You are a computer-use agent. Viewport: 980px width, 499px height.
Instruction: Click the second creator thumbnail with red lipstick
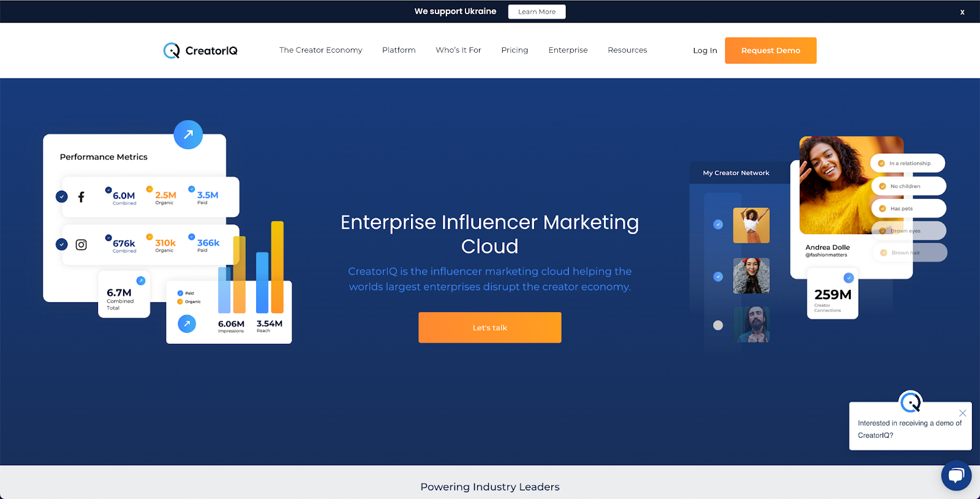pos(752,276)
